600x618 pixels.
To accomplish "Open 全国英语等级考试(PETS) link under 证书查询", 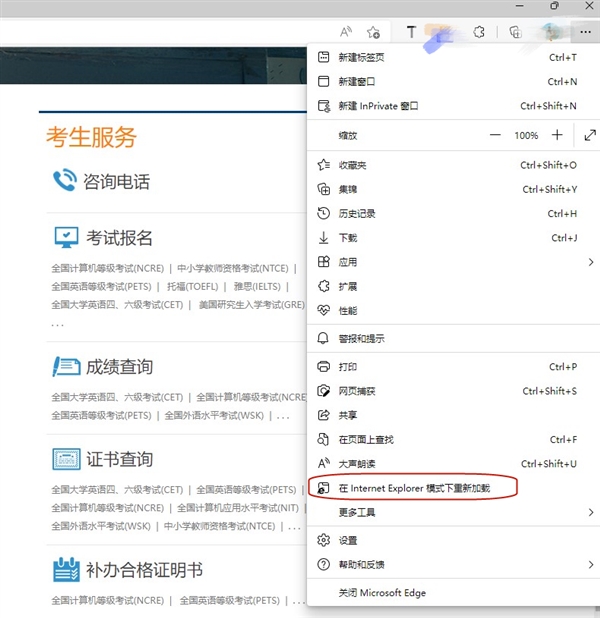I will click(246, 490).
